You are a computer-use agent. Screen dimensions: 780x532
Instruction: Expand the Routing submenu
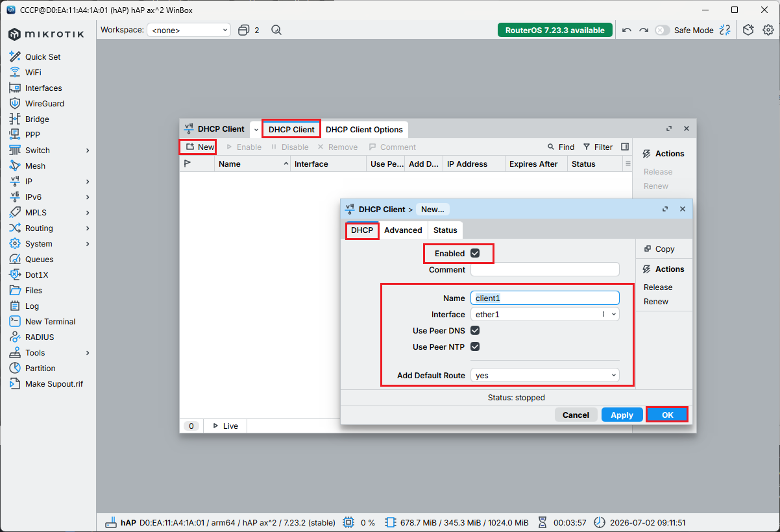[x=88, y=228]
